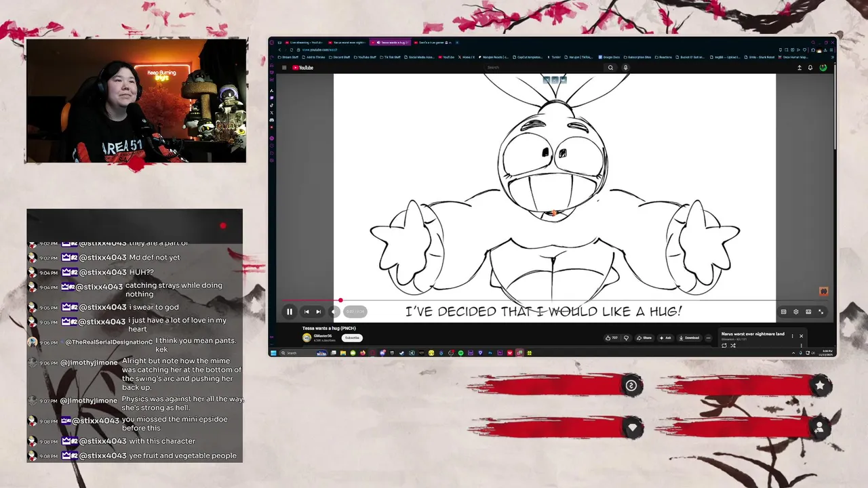Click the YouTube search magnifier button
868x488 pixels.
(x=610, y=68)
